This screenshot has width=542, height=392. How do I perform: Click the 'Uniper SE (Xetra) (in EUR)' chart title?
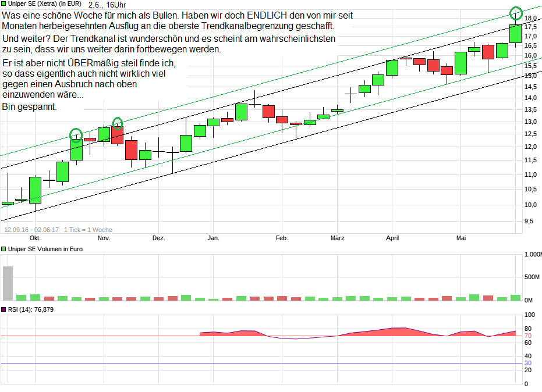(45, 4)
